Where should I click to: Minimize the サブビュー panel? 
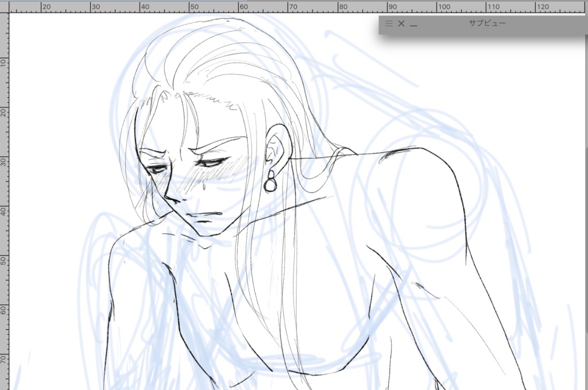click(413, 25)
